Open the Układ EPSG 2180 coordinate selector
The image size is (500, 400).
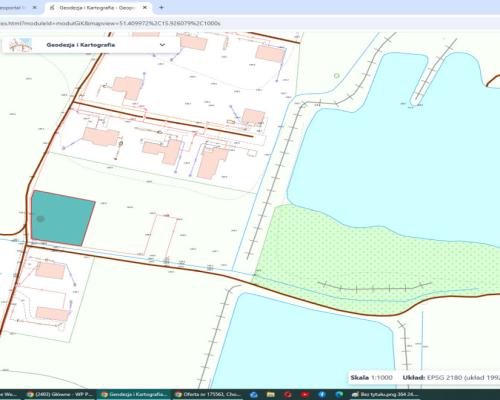451,378
